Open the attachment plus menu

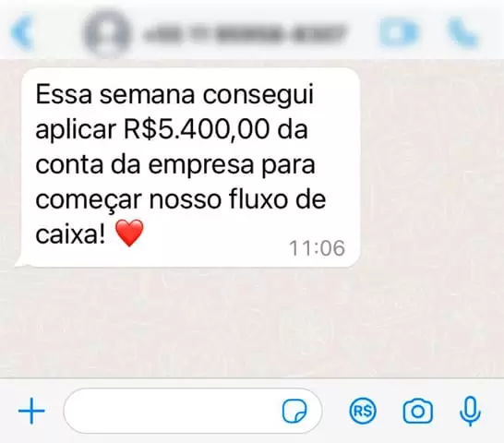coord(31,411)
